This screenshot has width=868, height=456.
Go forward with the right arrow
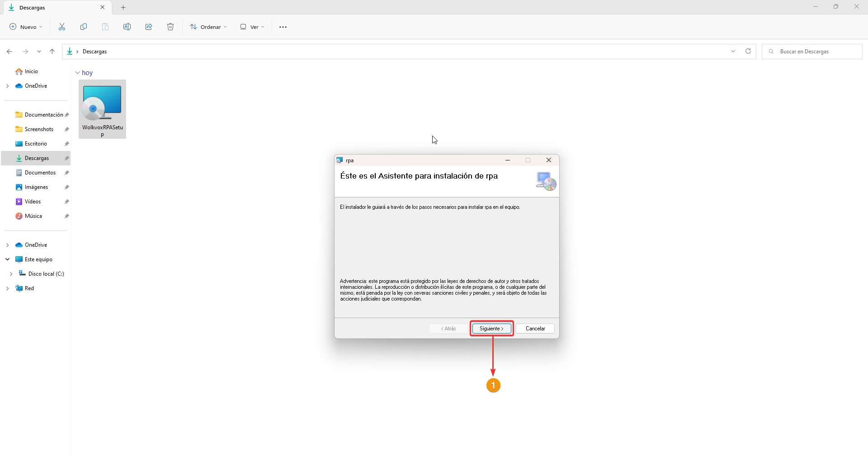click(x=25, y=52)
